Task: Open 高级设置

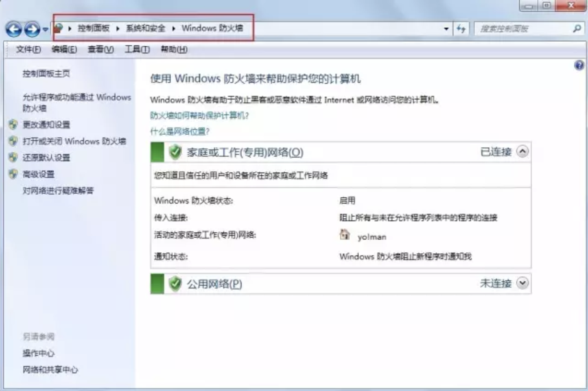Action: (x=38, y=174)
